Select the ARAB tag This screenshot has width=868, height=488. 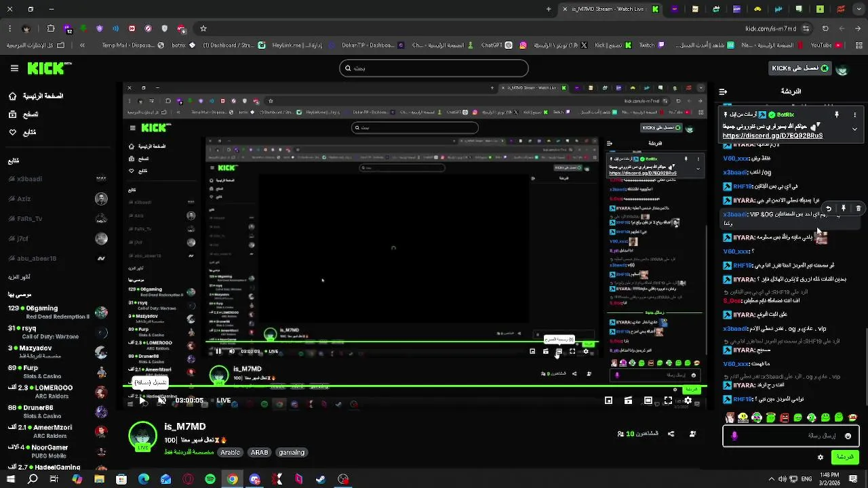(x=260, y=452)
